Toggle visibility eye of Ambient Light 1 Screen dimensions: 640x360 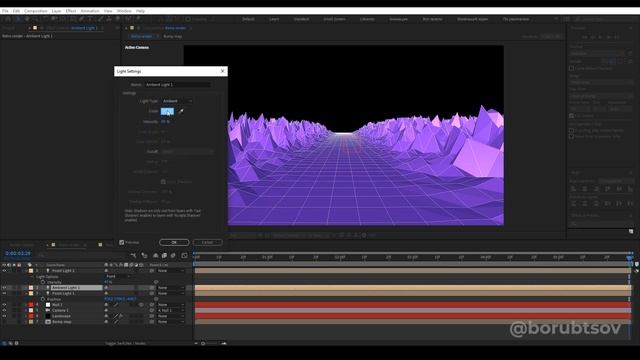pos(4,288)
